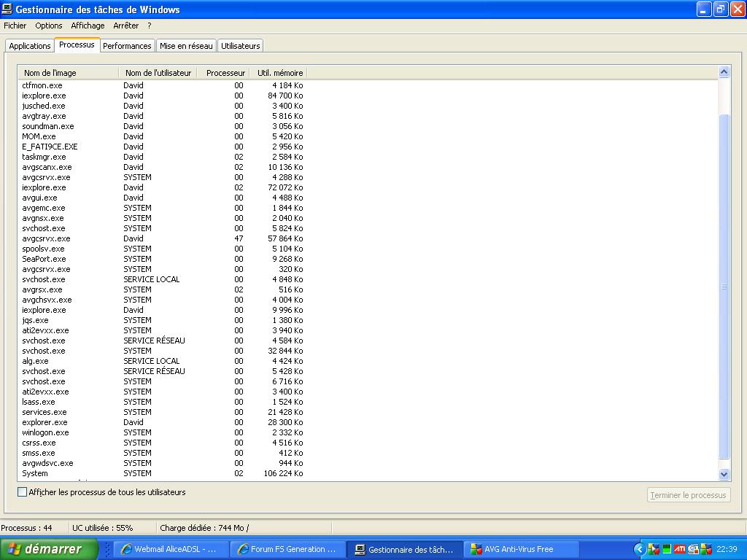Select the avgui.exe process

[163, 198]
